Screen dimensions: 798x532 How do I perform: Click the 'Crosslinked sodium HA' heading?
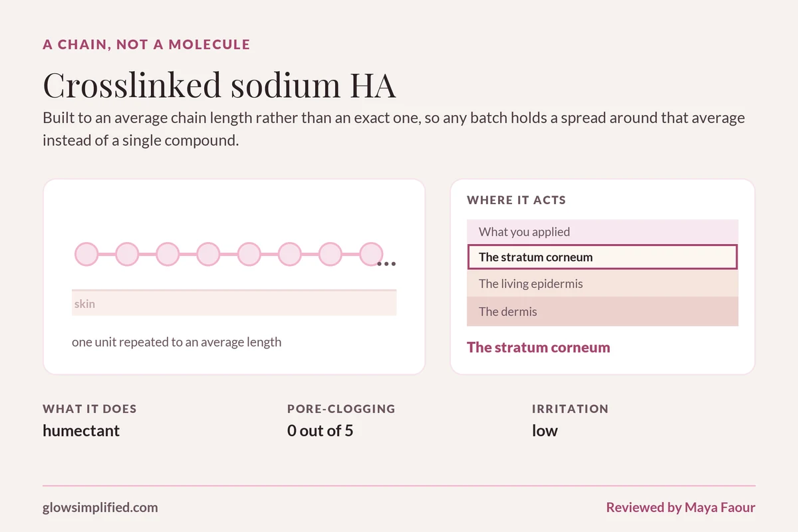point(219,84)
